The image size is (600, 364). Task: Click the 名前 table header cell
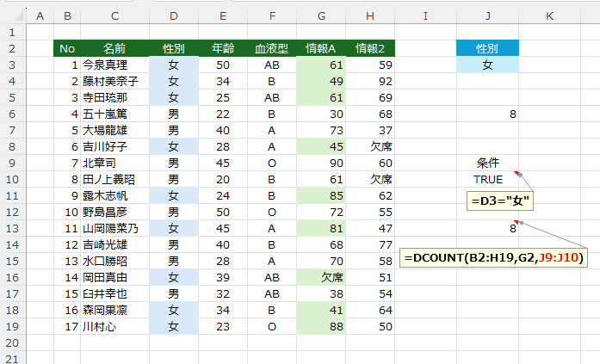pos(114,48)
